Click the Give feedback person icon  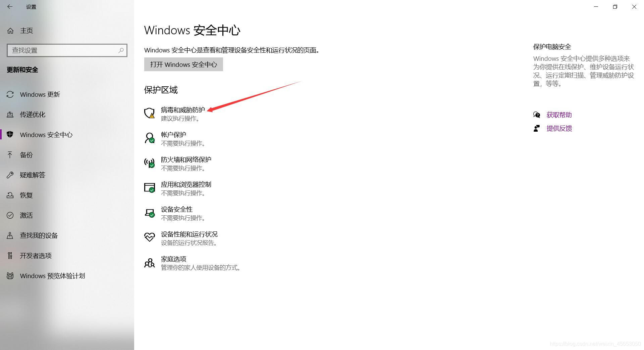537,128
